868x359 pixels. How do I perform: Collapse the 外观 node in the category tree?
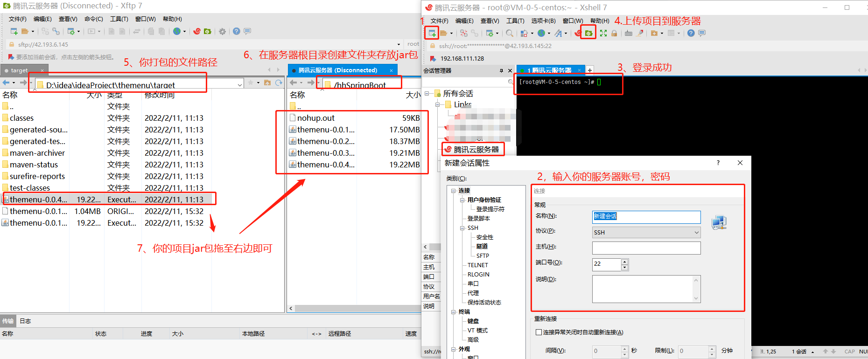(x=454, y=349)
